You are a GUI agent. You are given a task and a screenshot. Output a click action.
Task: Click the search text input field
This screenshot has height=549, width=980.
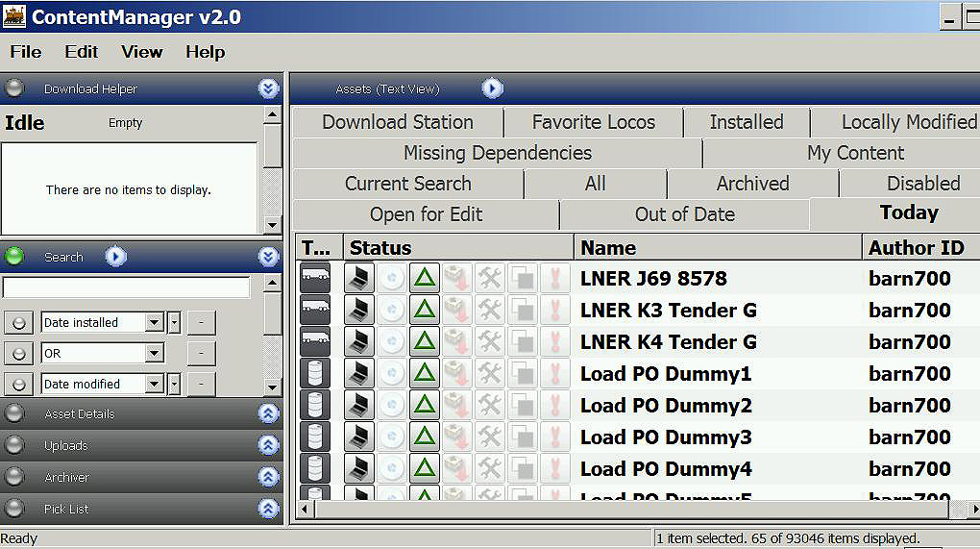coord(126,287)
